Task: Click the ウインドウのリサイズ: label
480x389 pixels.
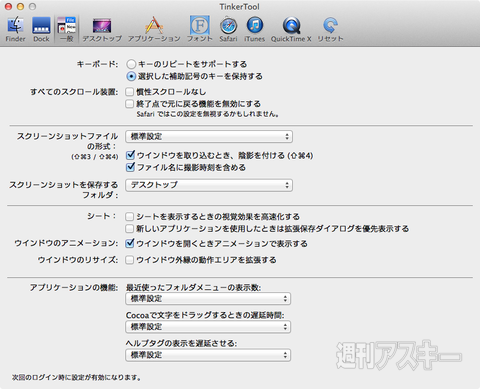Action: pyautogui.click(x=78, y=259)
